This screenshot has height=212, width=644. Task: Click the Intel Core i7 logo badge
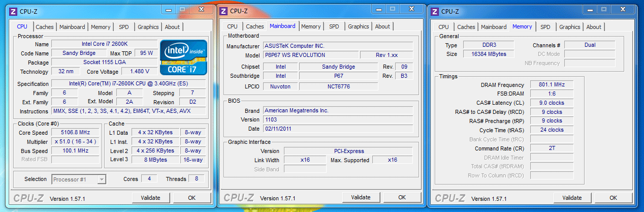(x=184, y=56)
